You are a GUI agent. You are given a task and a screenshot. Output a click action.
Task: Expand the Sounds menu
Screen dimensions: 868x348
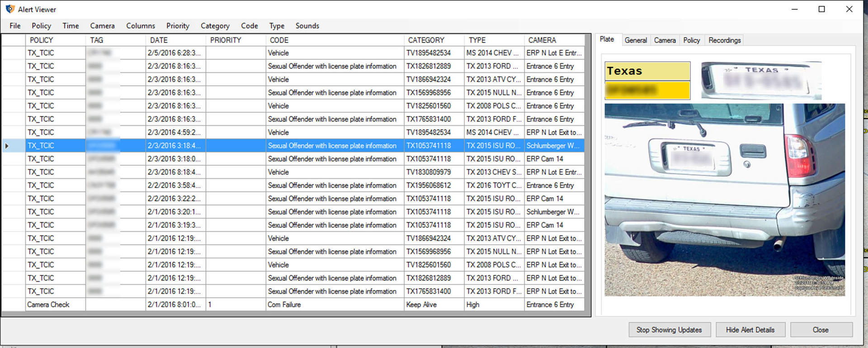307,26
